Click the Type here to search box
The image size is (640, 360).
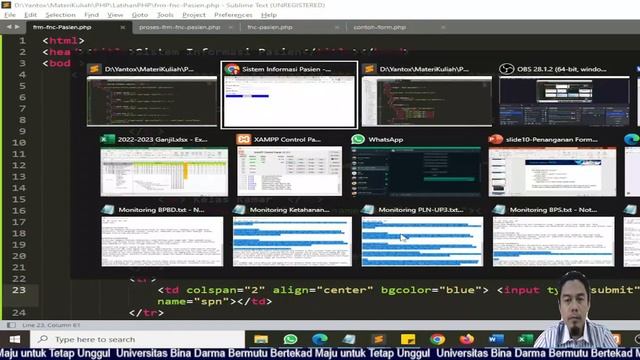coord(137,339)
